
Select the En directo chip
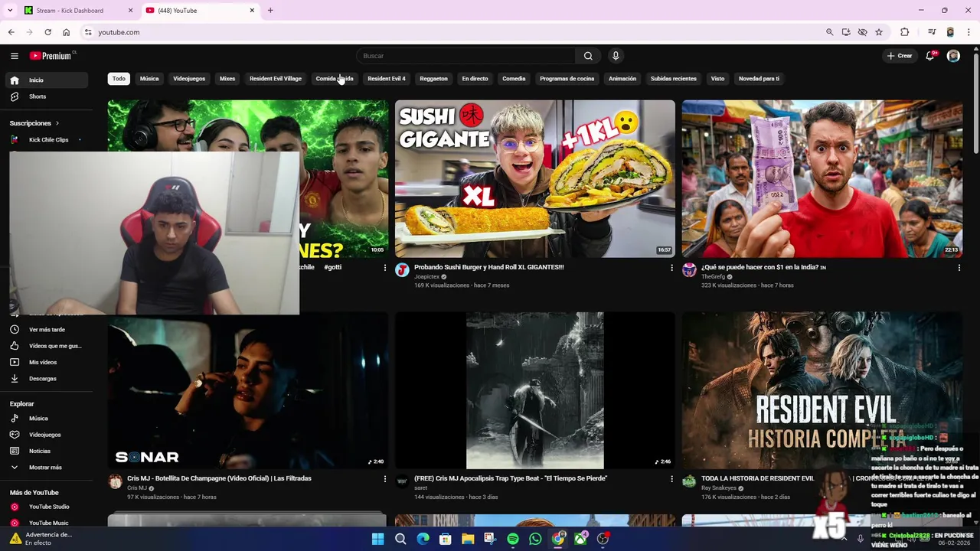(x=475, y=79)
